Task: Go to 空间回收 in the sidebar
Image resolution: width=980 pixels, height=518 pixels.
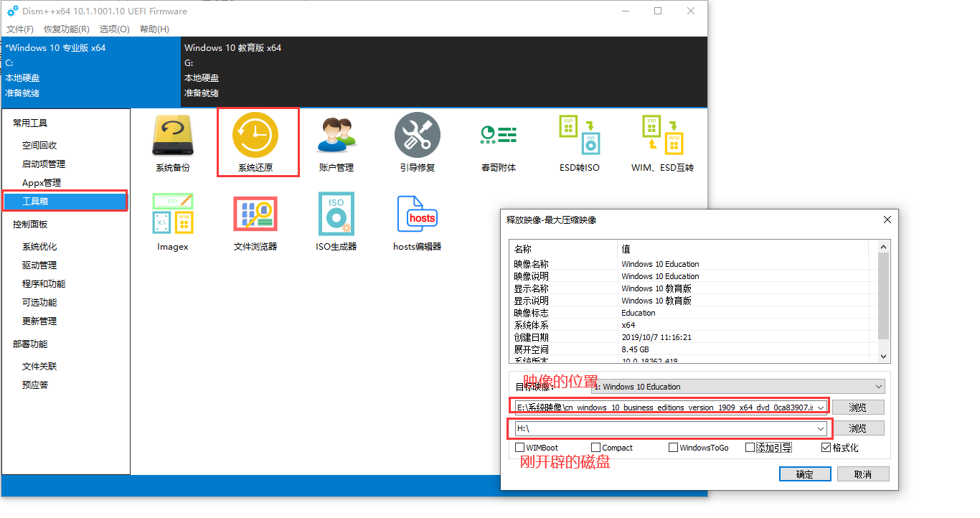Action: tap(39, 145)
